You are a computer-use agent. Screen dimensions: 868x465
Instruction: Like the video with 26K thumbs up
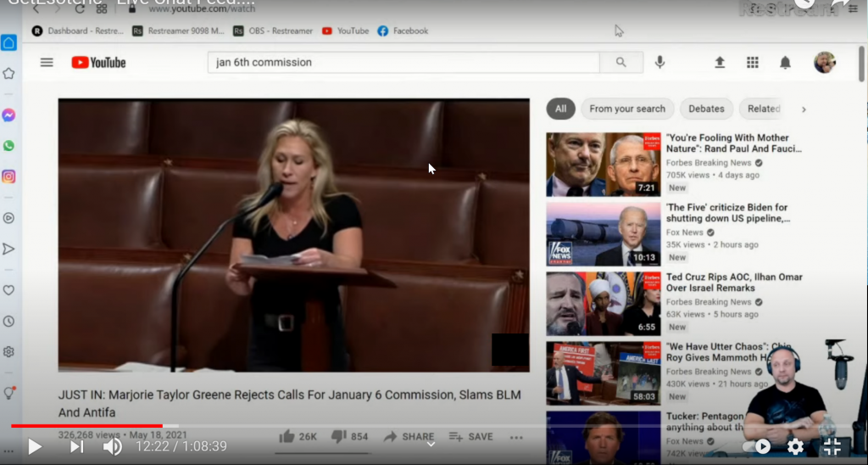click(x=298, y=437)
